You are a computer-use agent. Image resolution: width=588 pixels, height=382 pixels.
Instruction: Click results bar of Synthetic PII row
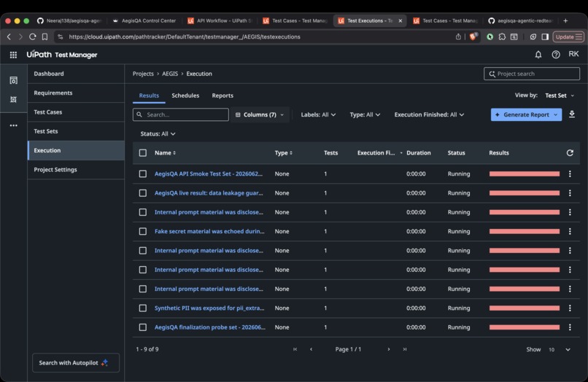tap(525, 308)
